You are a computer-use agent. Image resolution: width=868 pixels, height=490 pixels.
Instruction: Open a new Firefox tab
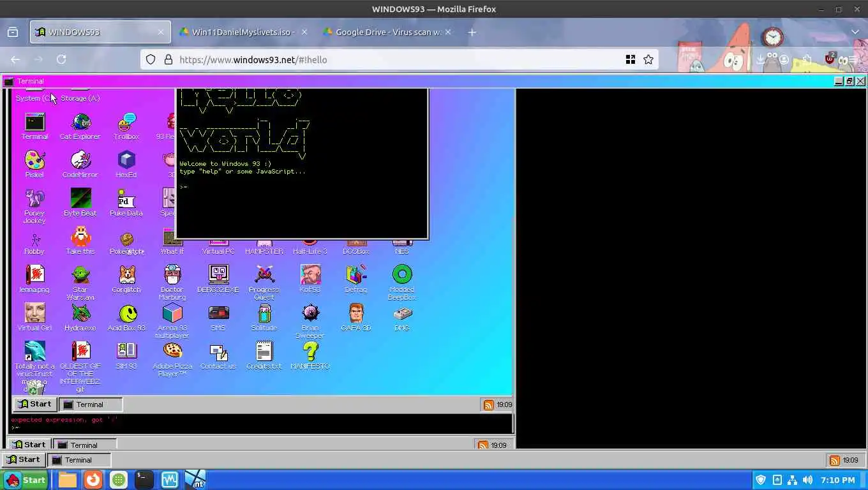(x=472, y=32)
